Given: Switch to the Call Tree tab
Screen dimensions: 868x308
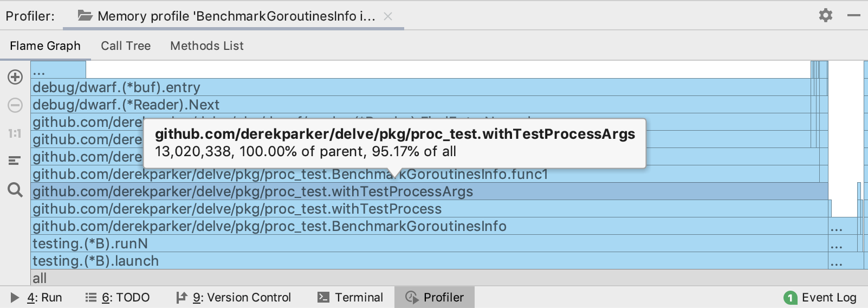Looking at the screenshot, I should [126, 46].
